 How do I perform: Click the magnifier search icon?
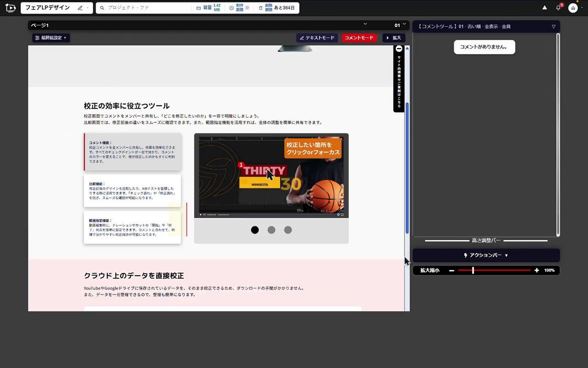102,8
